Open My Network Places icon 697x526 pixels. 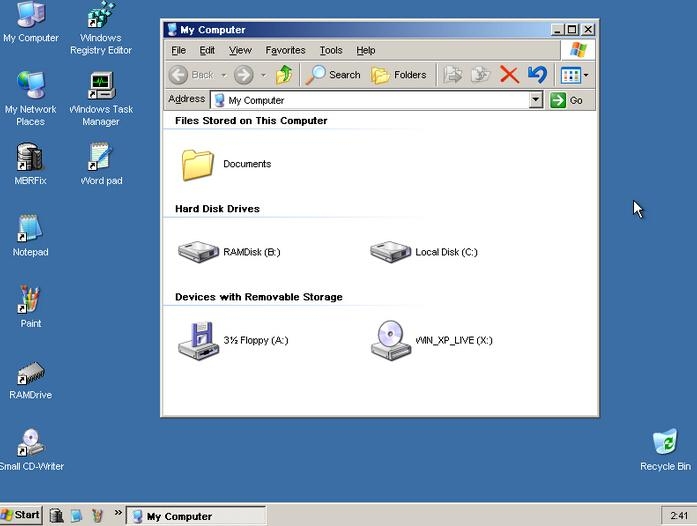click(31, 99)
